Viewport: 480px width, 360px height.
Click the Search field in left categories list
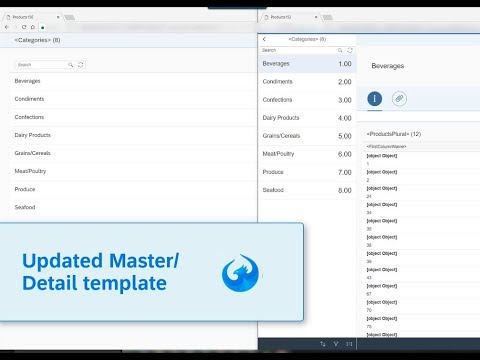[x=41, y=65]
